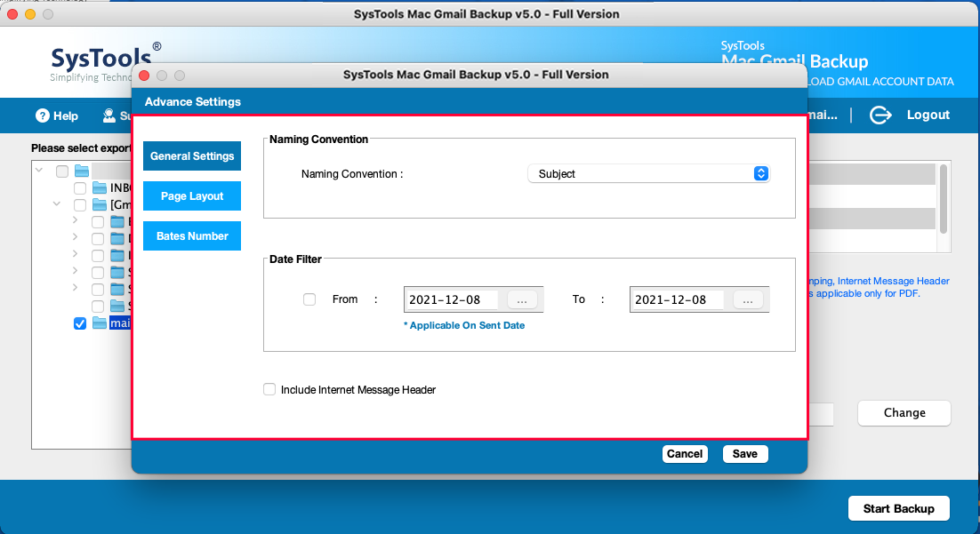Uncheck the checked mail folder checkbox
The height and width of the screenshot is (534, 980).
(80, 323)
